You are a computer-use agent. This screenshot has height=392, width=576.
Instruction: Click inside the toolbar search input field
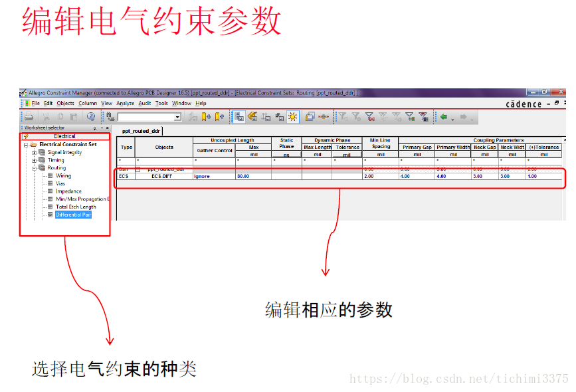146,117
